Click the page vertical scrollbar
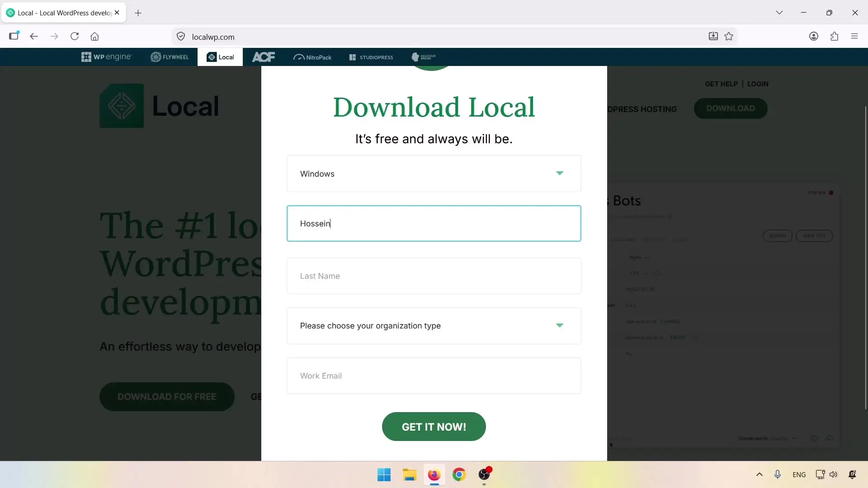 click(x=865, y=258)
